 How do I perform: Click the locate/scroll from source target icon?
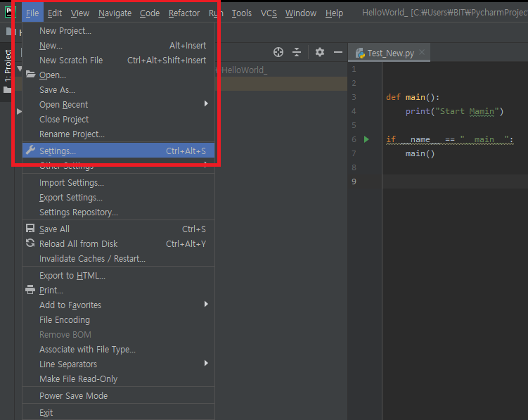point(278,52)
